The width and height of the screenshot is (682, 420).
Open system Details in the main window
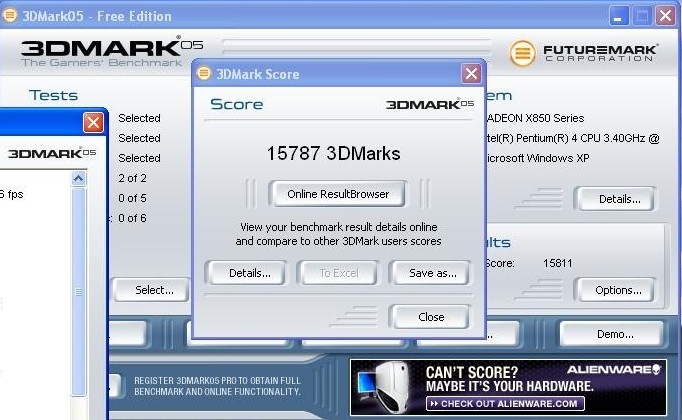click(615, 199)
